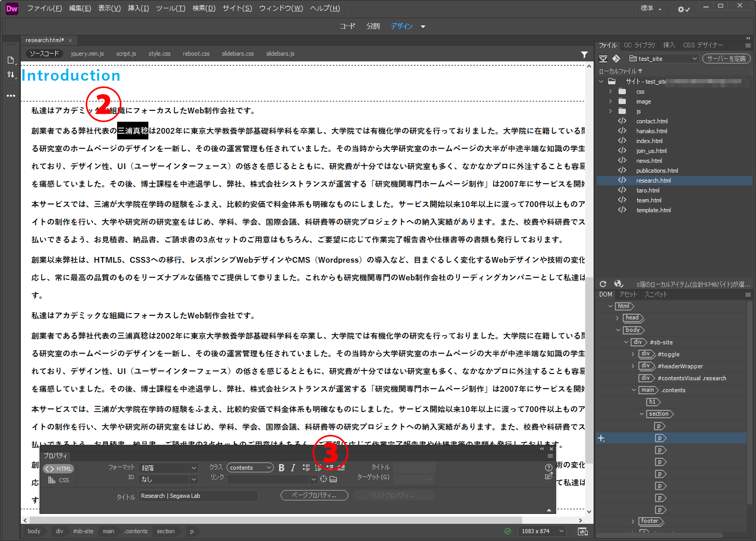Click the Italic I icon in Properties
756x541 pixels.
tap(293, 468)
